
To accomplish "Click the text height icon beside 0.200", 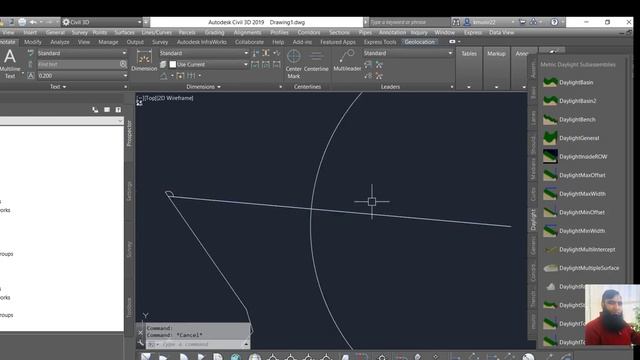I will pos(31,76).
